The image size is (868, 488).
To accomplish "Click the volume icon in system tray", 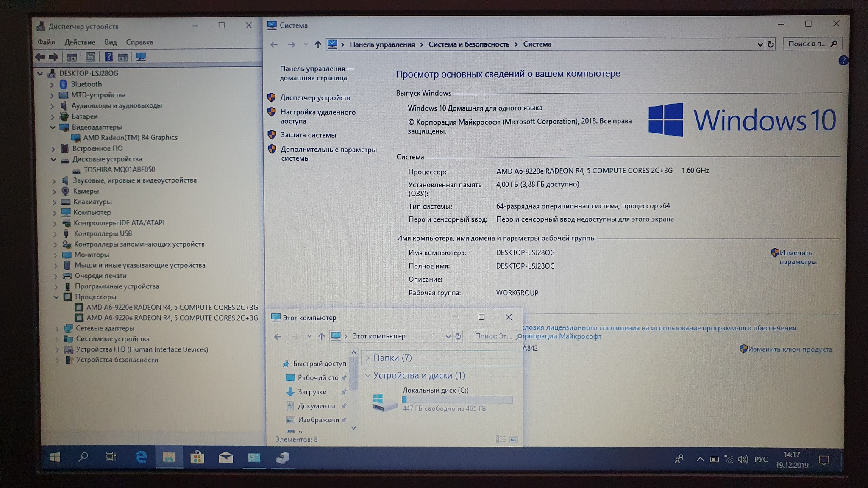I will coord(743,460).
